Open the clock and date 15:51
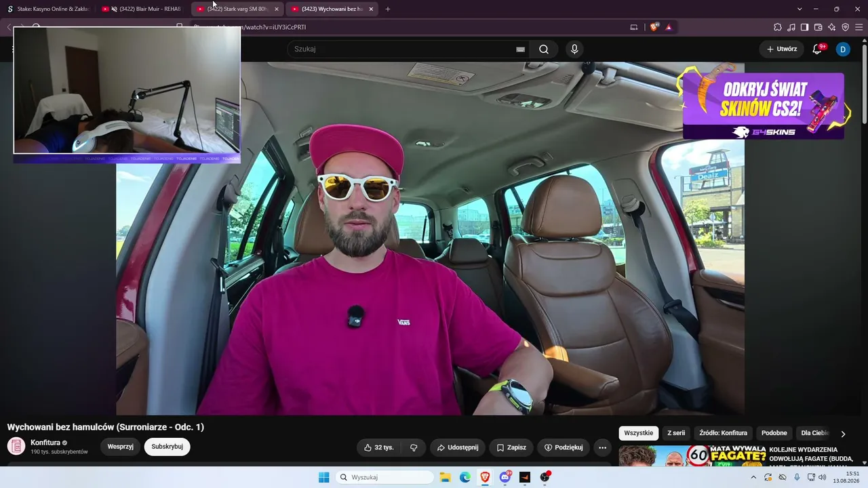 tap(846, 477)
